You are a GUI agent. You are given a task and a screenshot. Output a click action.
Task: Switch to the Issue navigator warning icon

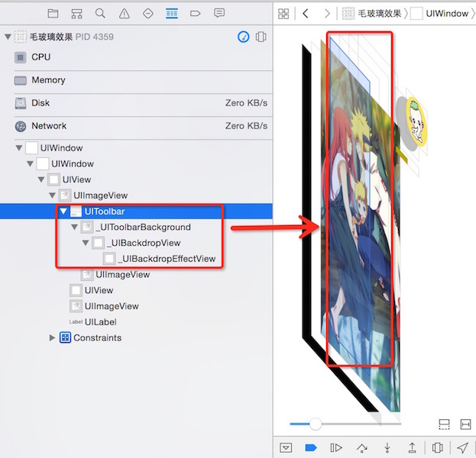pos(124,14)
